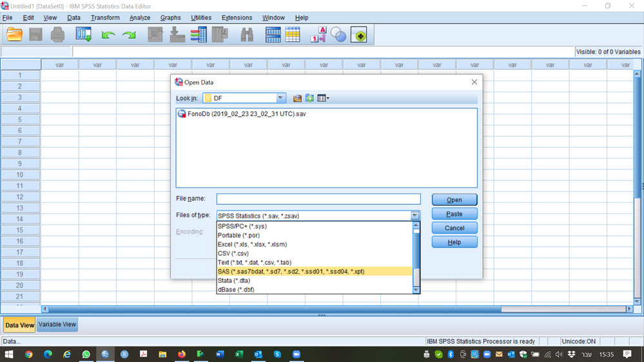The width and height of the screenshot is (644, 362).
Task: Open Skype from taskbar
Action: tap(277, 354)
